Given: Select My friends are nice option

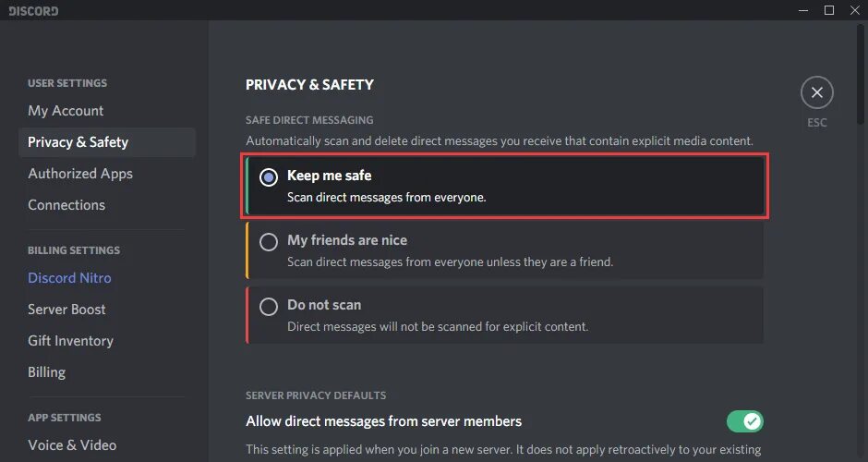Looking at the screenshot, I should pos(269,242).
